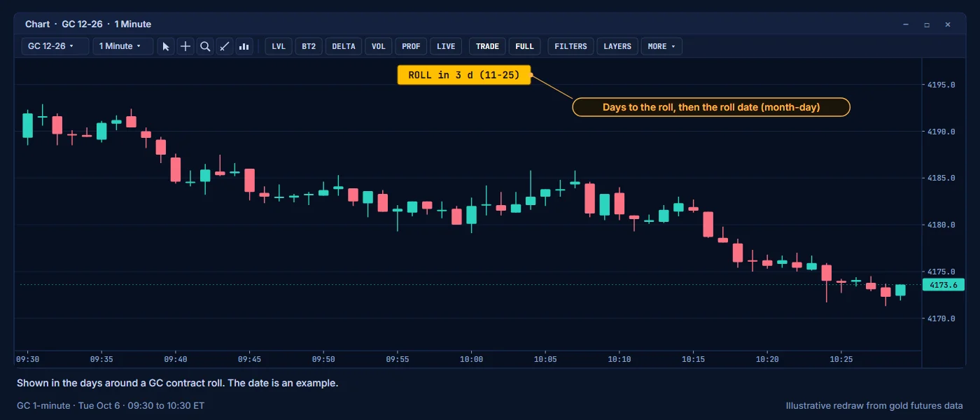Image resolution: width=980 pixels, height=420 pixels.
Task: Click the 09:50 time axis label
Action: pos(323,359)
